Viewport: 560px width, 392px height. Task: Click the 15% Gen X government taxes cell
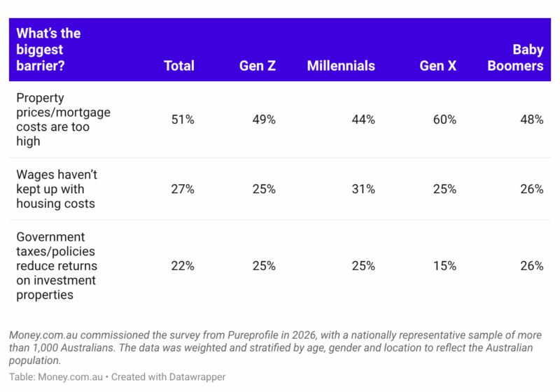(x=444, y=266)
